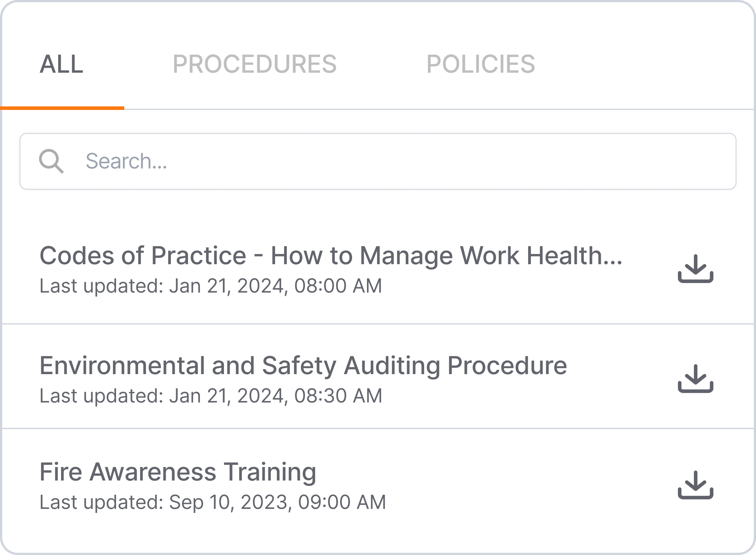Viewport: 756px width, 555px height.
Task: Click the Search... placeholder text
Action: [126, 161]
